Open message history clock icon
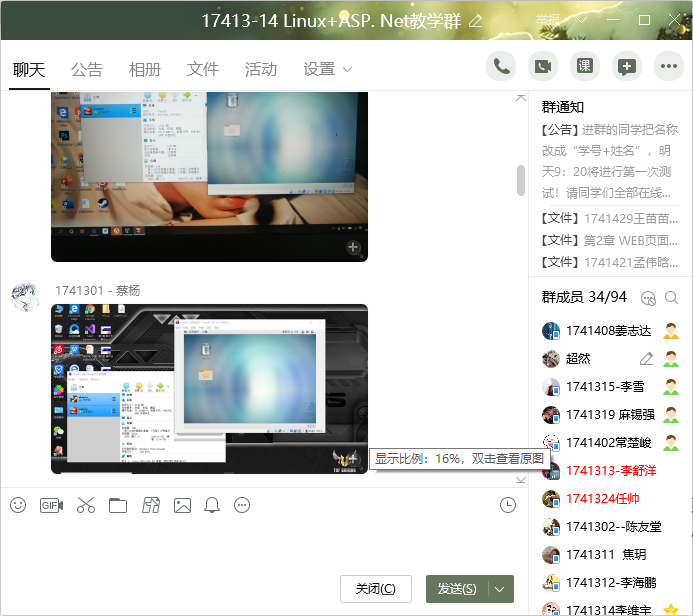 click(x=508, y=505)
